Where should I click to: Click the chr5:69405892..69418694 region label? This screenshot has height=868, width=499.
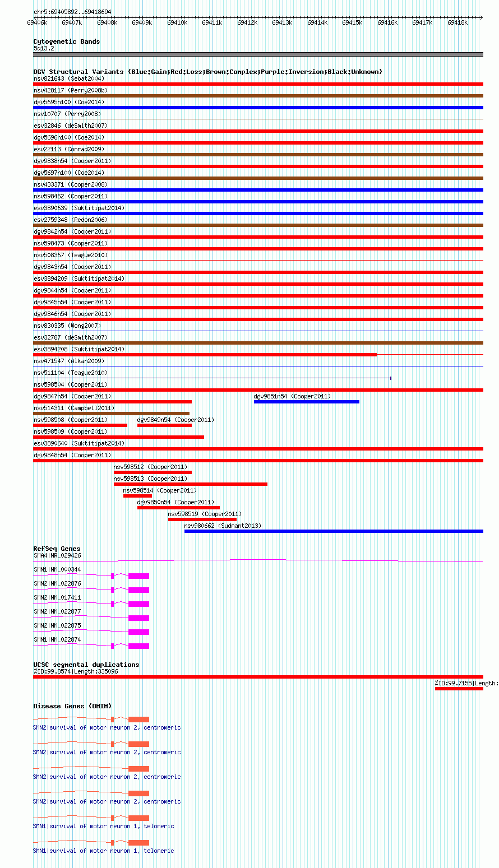[72, 12]
